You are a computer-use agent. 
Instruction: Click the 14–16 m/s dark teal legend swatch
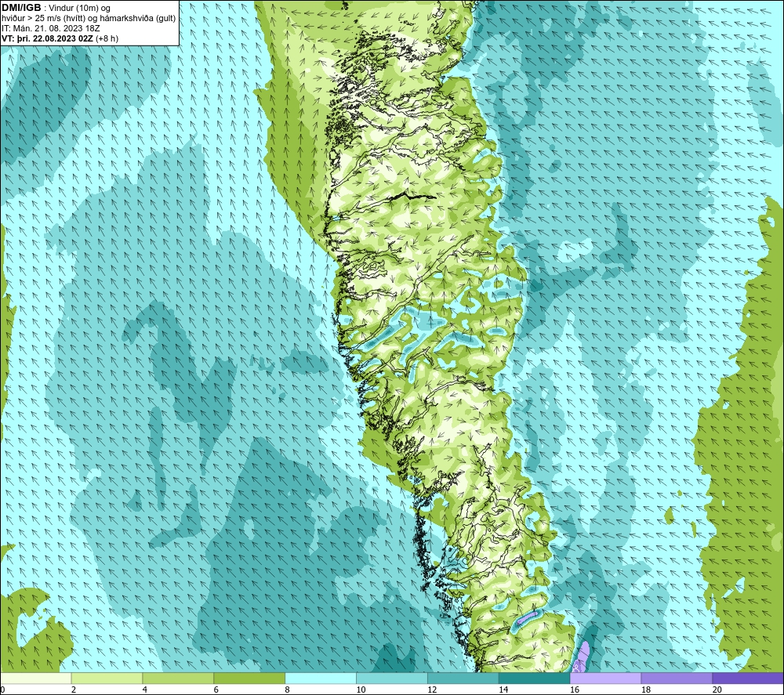point(535,679)
